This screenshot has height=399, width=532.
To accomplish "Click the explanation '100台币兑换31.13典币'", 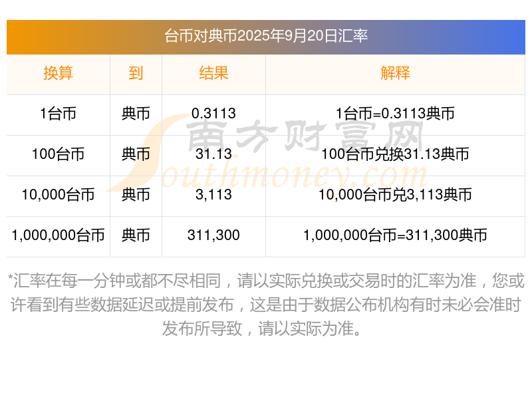I will [395, 154].
